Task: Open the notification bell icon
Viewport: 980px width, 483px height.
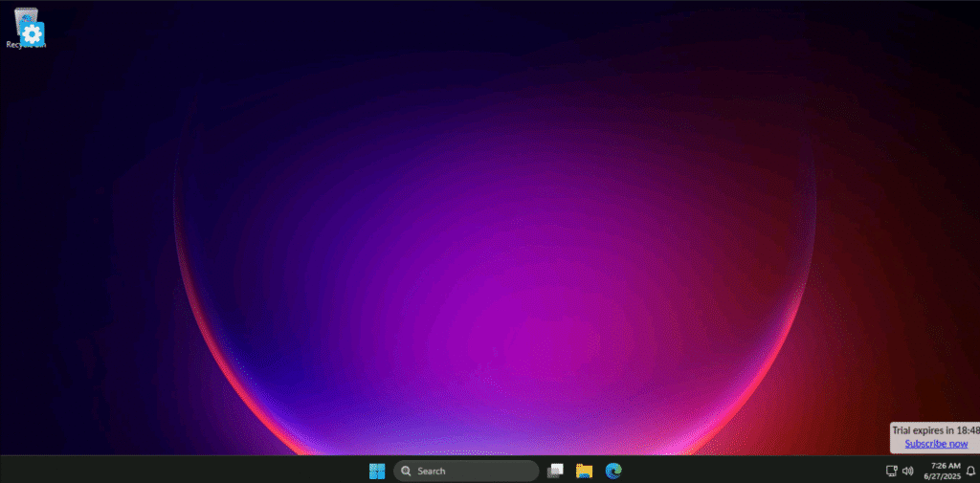Action: tap(970, 471)
